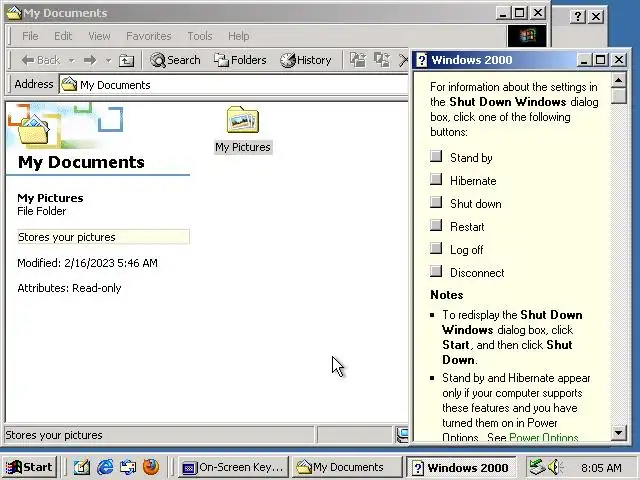Click the 8:05 AM clock
Screen dimensions: 640x480
pyautogui.click(x=601, y=468)
